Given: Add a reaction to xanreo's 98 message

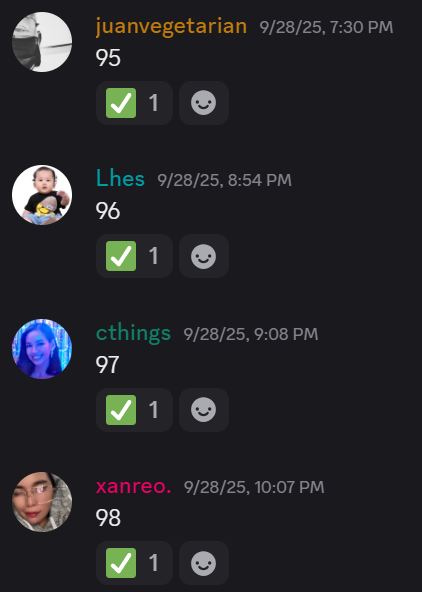Looking at the screenshot, I should click(x=204, y=563).
